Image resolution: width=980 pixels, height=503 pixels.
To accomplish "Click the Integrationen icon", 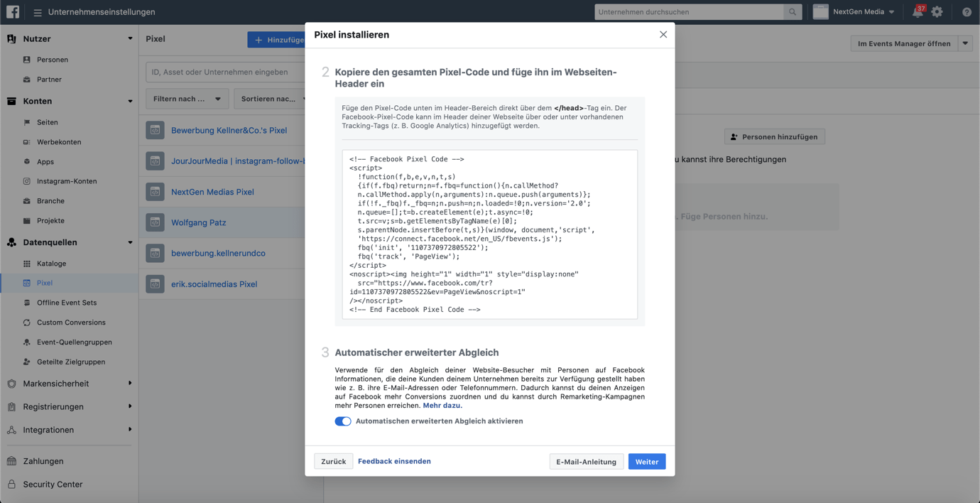I will (11, 431).
